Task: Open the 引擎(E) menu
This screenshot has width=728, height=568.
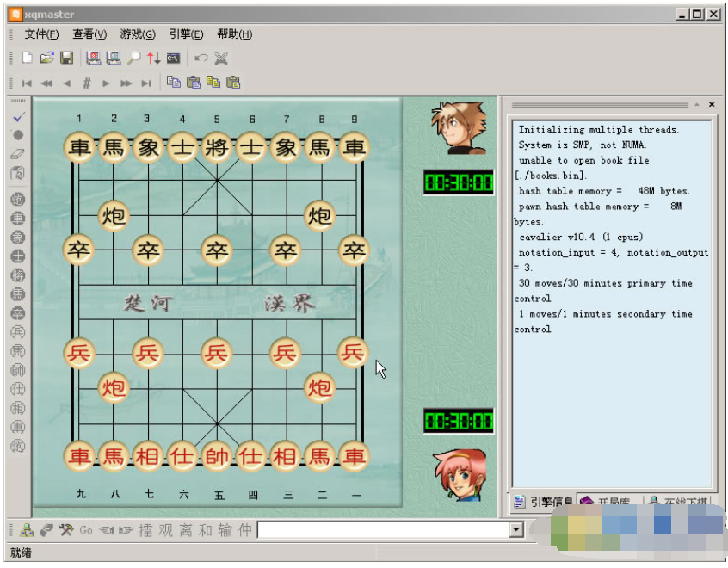Action: click(186, 34)
